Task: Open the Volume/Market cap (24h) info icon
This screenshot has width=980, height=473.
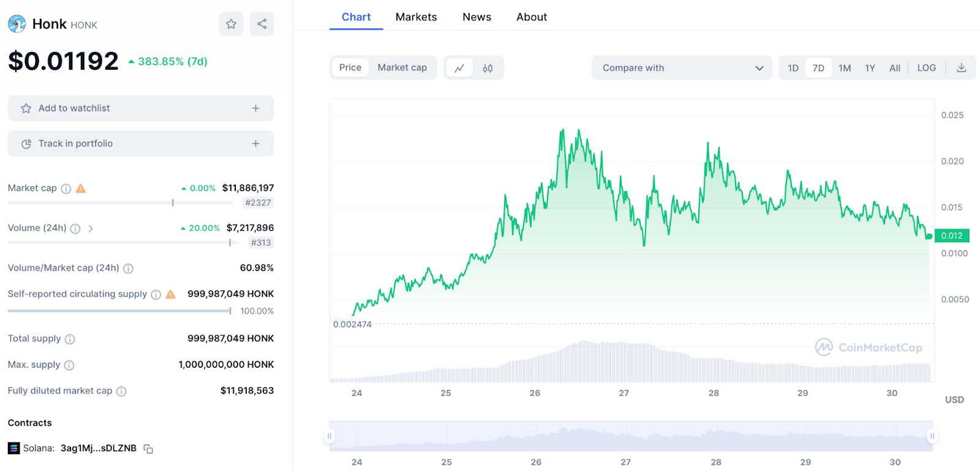Action: point(128,268)
